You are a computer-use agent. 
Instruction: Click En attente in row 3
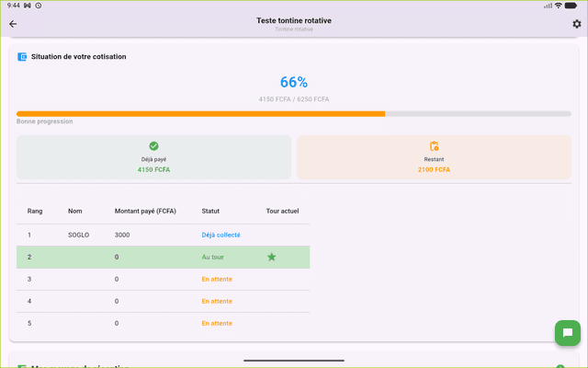tap(217, 279)
